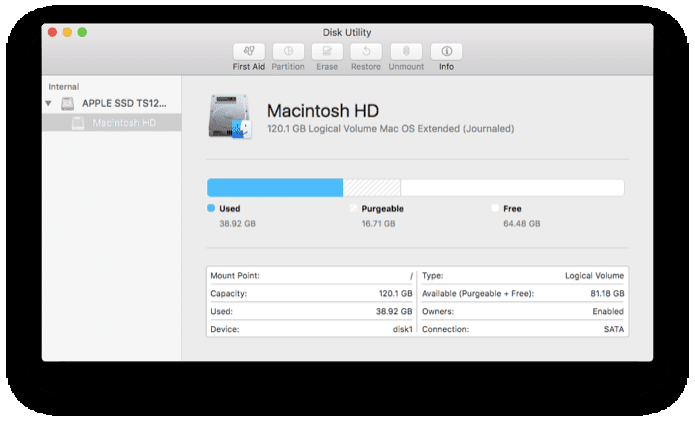Click the Mount Point row
695x421 pixels.
click(x=311, y=276)
